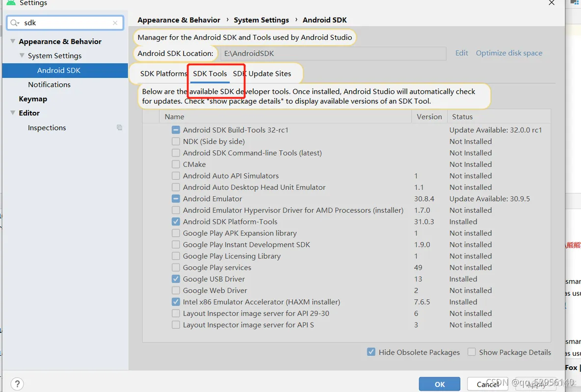Uncheck Intel x86 Emulator Accelerator (HAXM installer)
The image size is (581, 392).
click(x=176, y=302)
